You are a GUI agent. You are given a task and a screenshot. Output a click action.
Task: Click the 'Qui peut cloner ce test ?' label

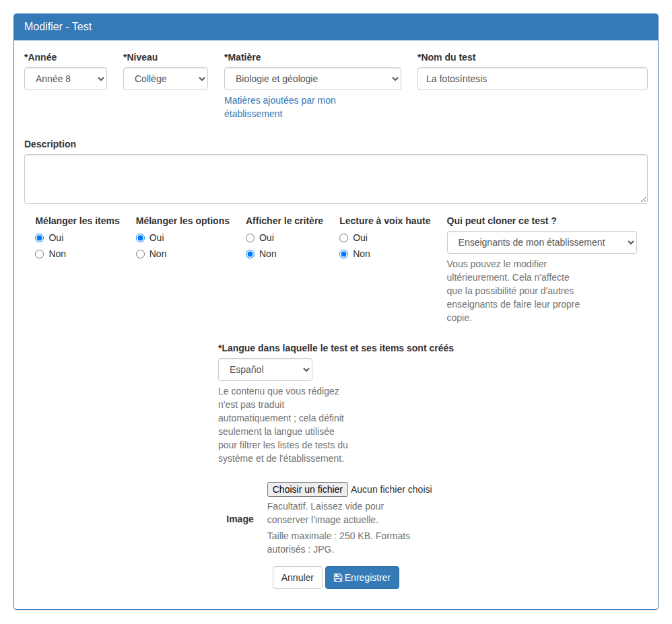point(502,221)
